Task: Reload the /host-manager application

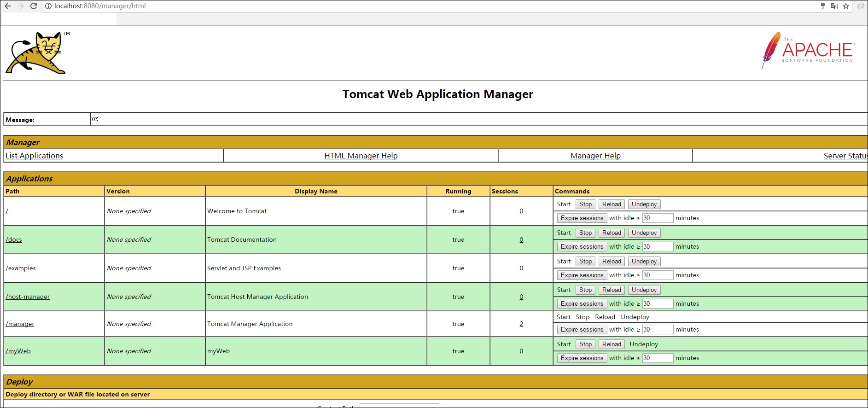Action: (x=612, y=290)
